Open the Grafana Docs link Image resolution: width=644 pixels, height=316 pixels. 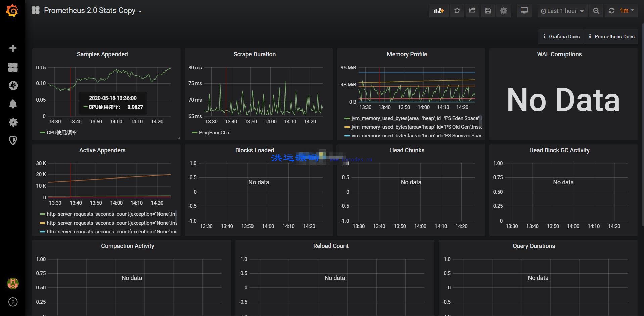561,37
